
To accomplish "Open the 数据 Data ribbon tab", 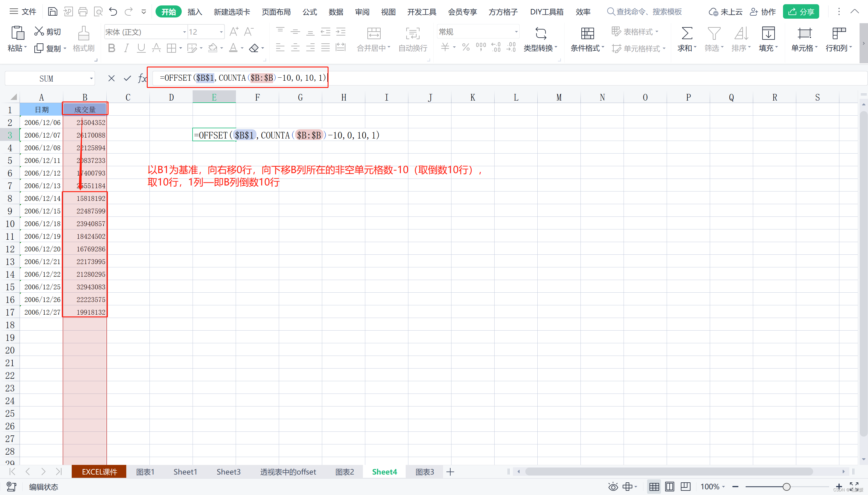I will [x=336, y=12].
